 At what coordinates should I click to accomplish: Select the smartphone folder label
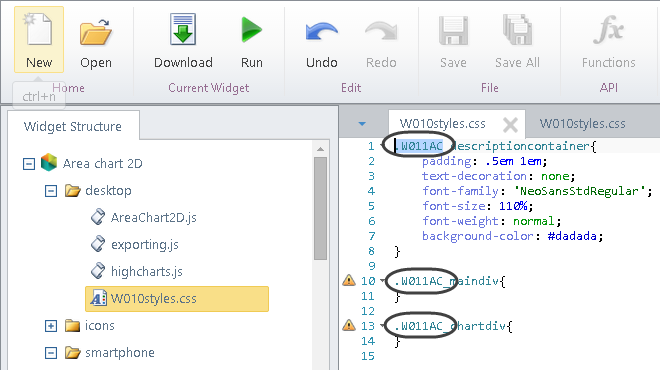point(120,353)
